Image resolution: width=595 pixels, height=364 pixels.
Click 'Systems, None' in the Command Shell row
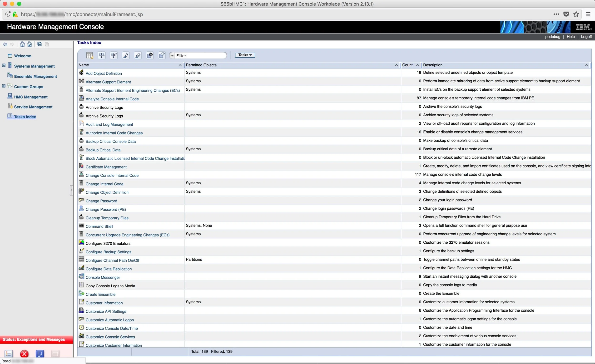[x=199, y=226]
